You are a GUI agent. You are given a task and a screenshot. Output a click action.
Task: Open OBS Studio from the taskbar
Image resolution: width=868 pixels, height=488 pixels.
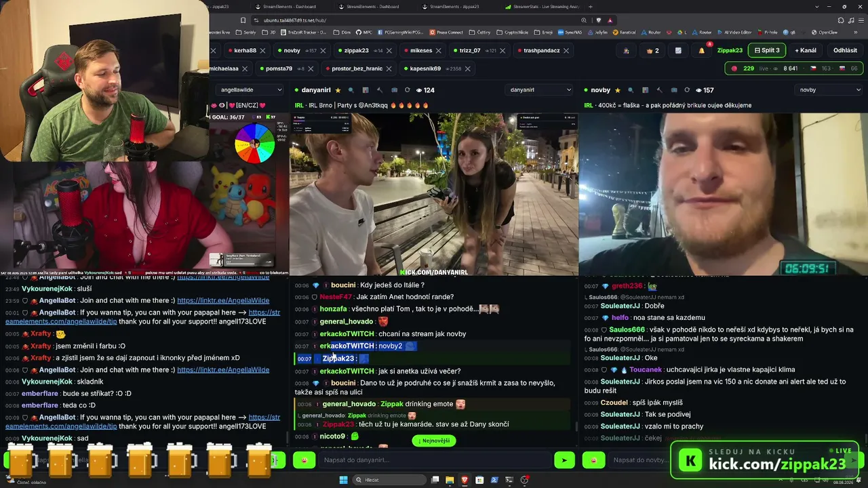click(524, 480)
